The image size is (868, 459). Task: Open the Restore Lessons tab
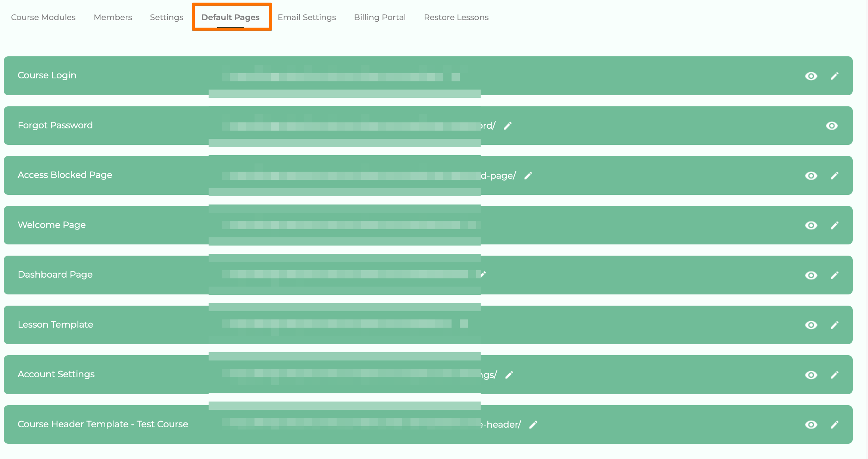[456, 18]
